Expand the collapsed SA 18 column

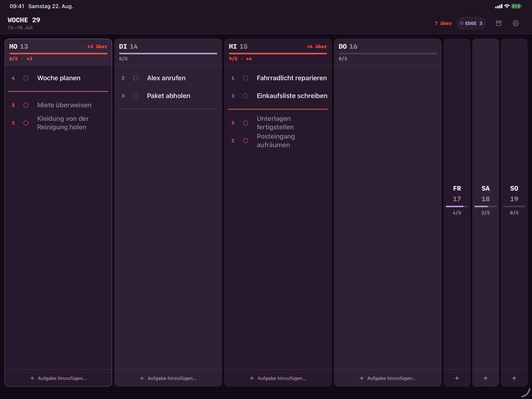pyautogui.click(x=486, y=200)
